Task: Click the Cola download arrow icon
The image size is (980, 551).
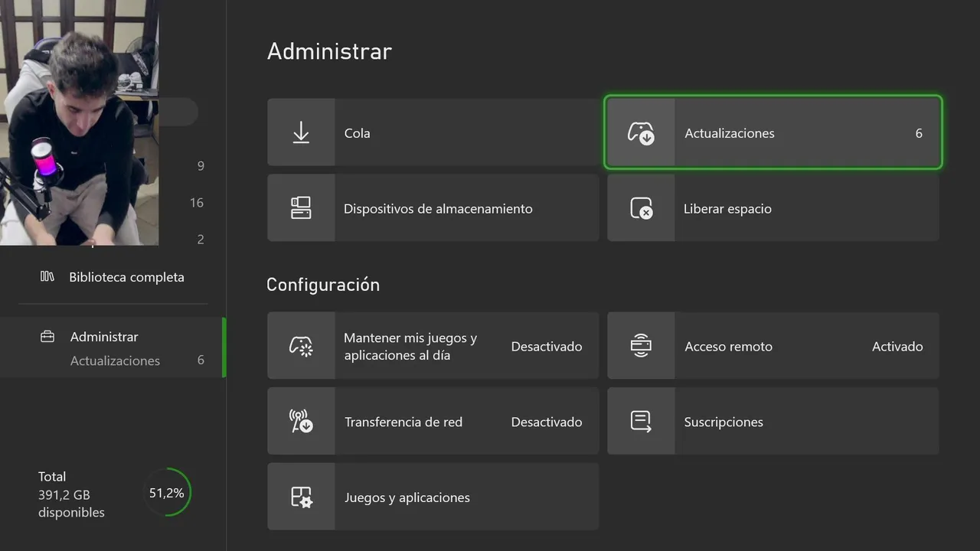Action: click(x=301, y=133)
